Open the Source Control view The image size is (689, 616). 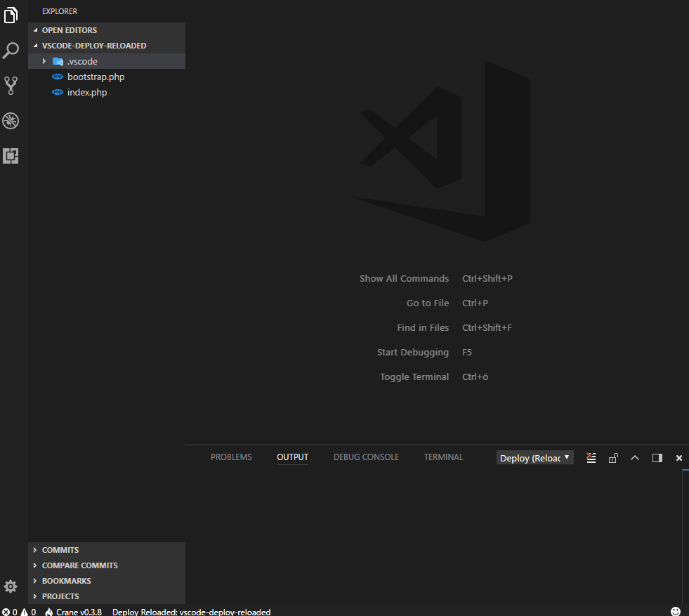[11, 86]
